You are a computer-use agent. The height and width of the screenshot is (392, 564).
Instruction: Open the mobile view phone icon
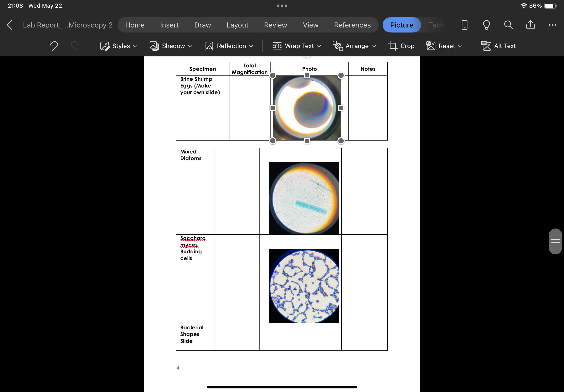point(464,25)
